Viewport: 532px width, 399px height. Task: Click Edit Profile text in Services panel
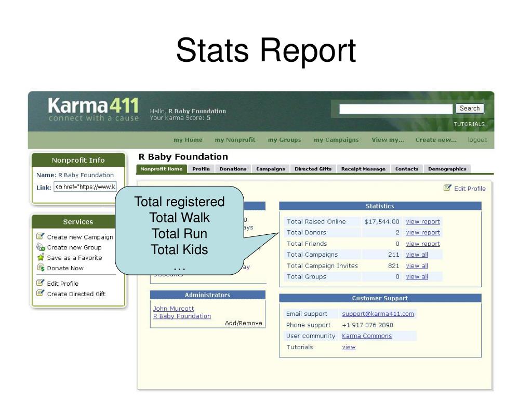[x=63, y=284]
